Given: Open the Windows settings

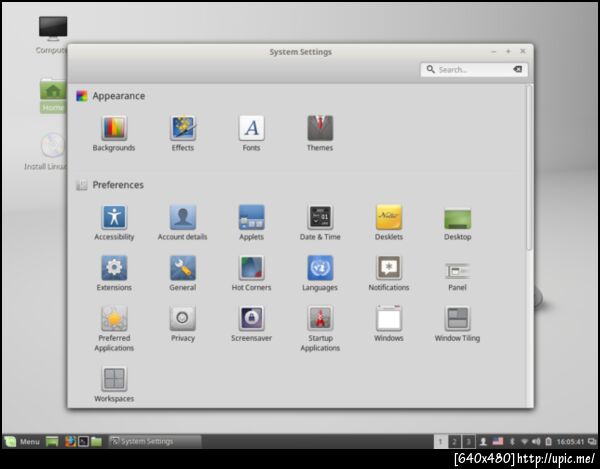Looking at the screenshot, I should (x=389, y=324).
